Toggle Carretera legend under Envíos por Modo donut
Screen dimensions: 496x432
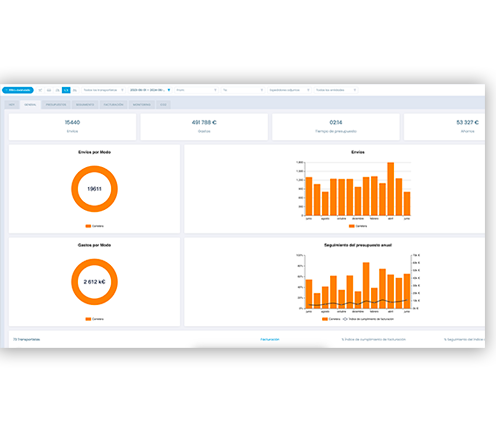click(95, 226)
